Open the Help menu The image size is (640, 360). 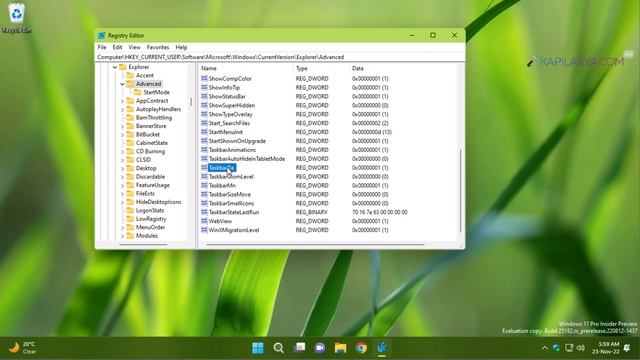181,47
